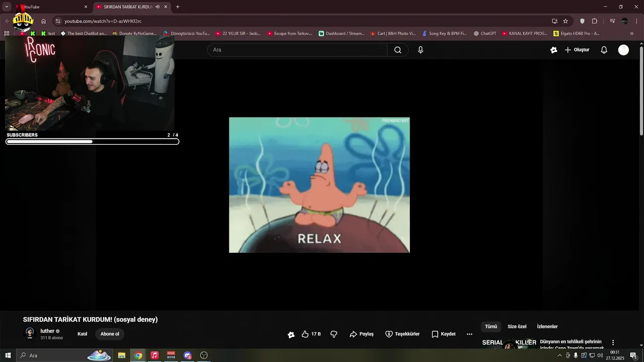Open YouTube notifications bell
The image size is (644, 362).
coord(604,50)
